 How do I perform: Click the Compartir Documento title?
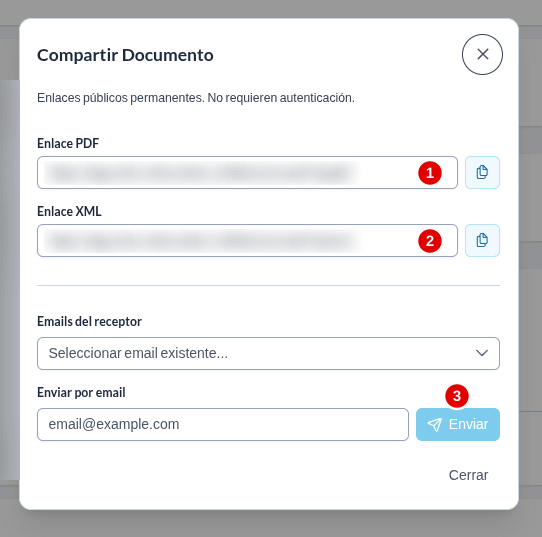click(x=125, y=55)
